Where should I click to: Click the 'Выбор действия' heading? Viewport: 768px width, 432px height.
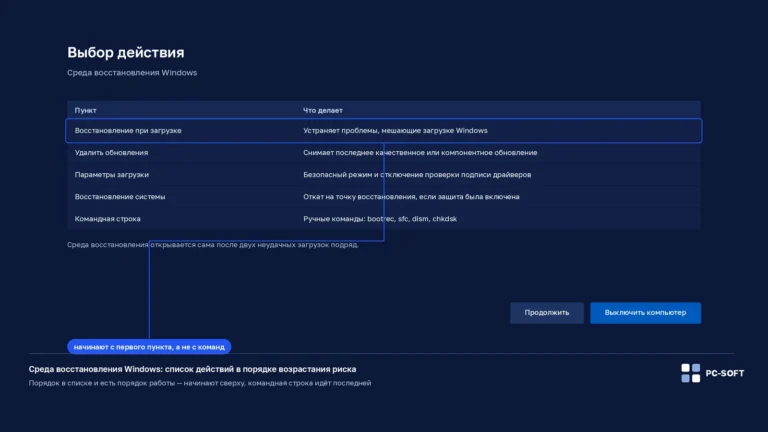tap(125, 52)
